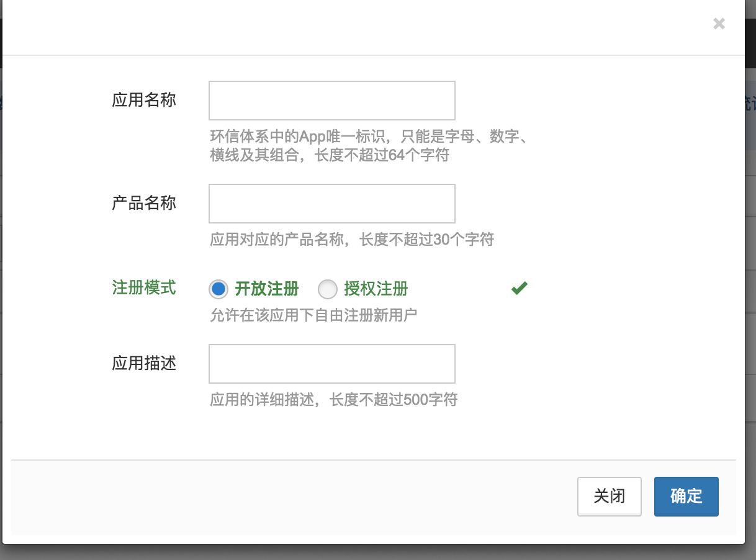This screenshot has height=560, width=756.
Task: Select the 开放注册 radio button
Action: click(218, 289)
